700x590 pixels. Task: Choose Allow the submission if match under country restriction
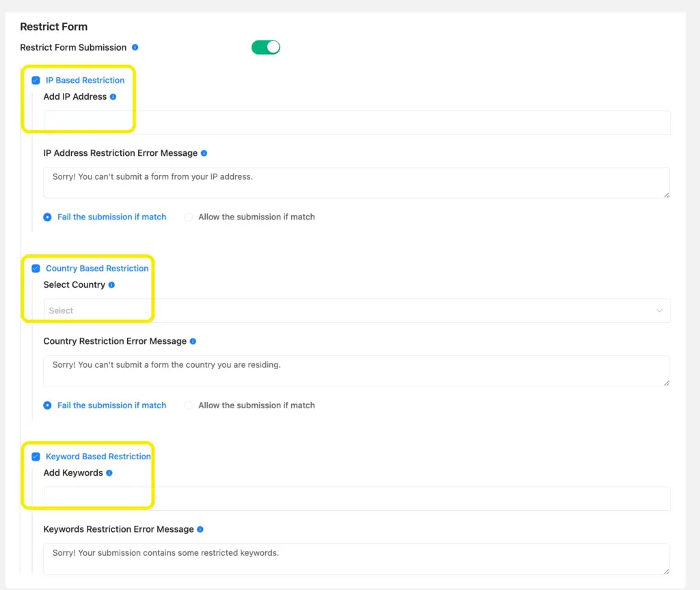189,405
